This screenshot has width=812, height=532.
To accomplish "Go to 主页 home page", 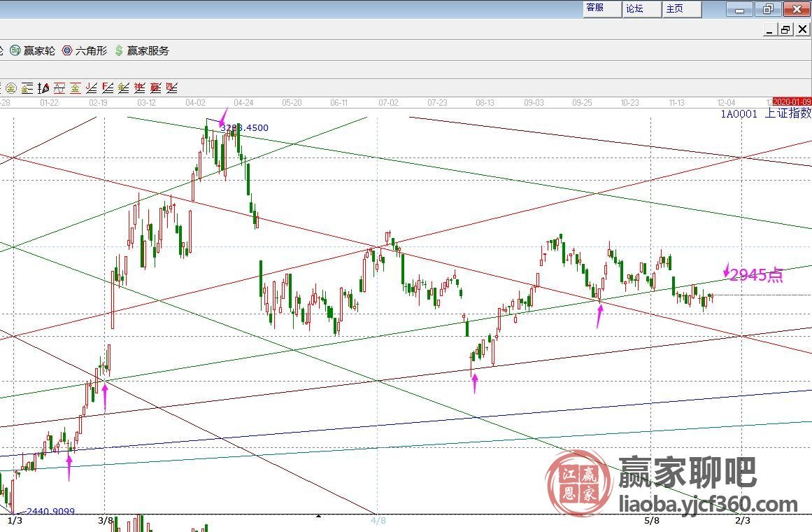I will (682, 8).
